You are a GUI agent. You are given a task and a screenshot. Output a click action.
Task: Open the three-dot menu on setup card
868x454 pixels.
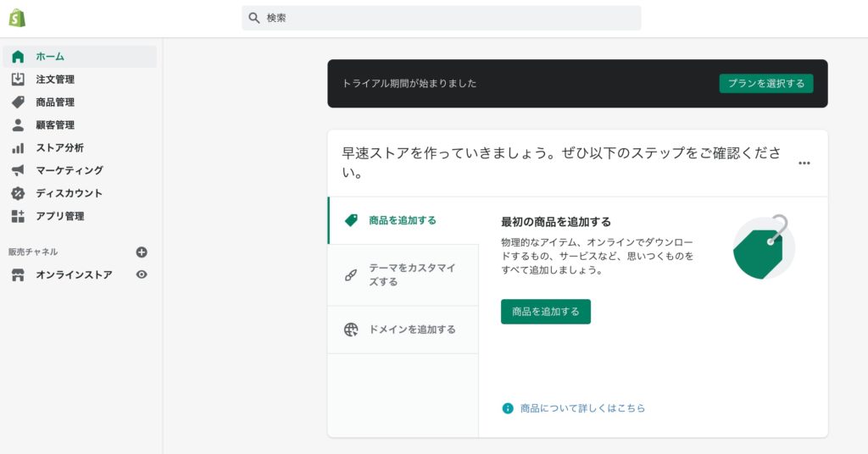pyautogui.click(x=804, y=163)
